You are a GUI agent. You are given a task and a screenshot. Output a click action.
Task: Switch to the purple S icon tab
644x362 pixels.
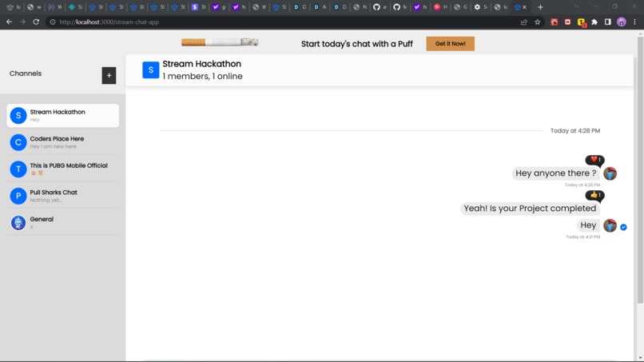[198, 7]
